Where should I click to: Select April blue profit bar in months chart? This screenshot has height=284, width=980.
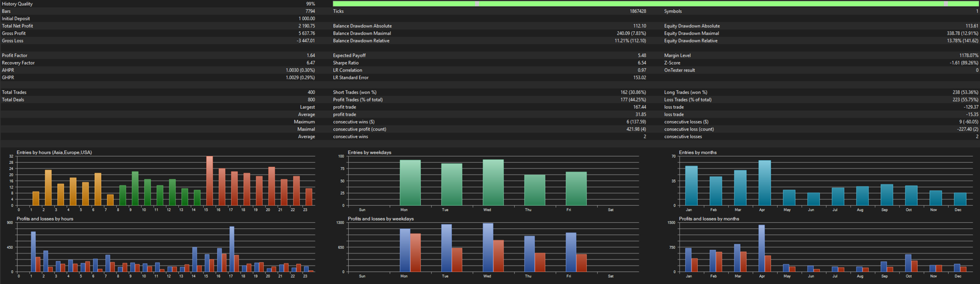point(762,248)
